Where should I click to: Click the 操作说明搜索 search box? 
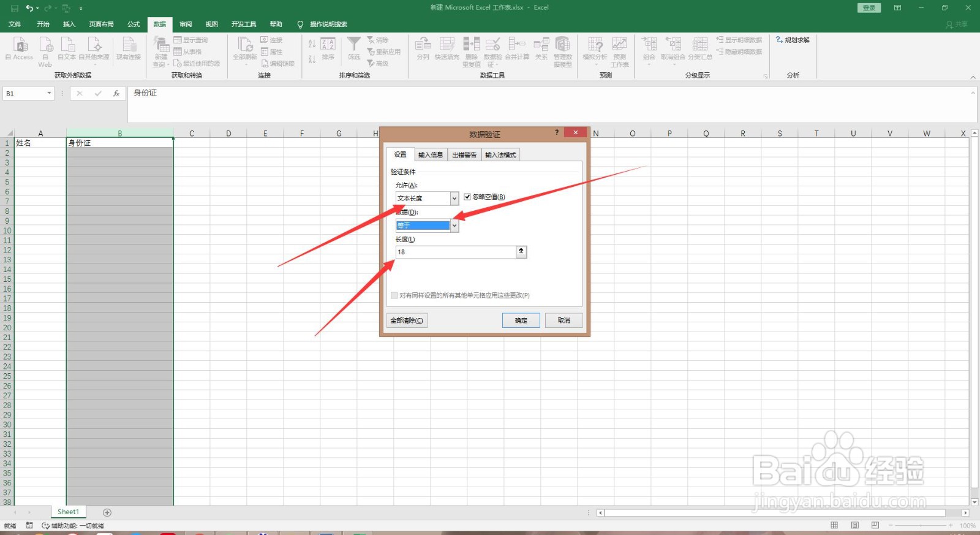(x=323, y=24)
